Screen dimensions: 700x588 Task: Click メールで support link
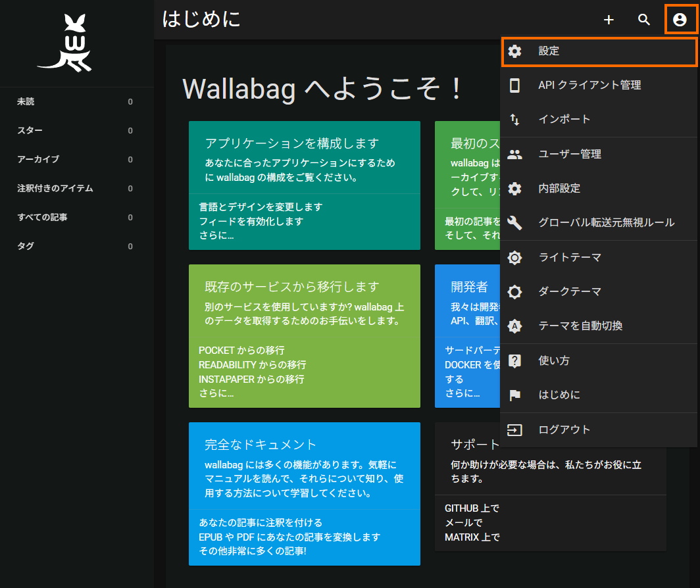pos(463,523)
